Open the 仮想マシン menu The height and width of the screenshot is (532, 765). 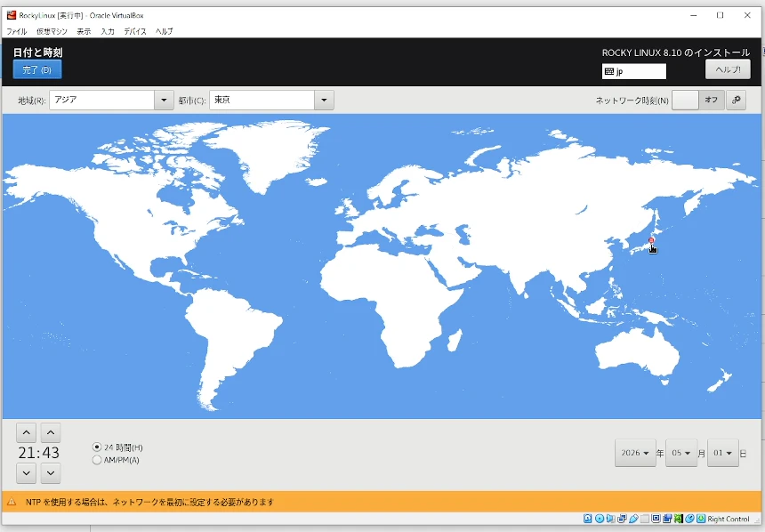(52, 31)
